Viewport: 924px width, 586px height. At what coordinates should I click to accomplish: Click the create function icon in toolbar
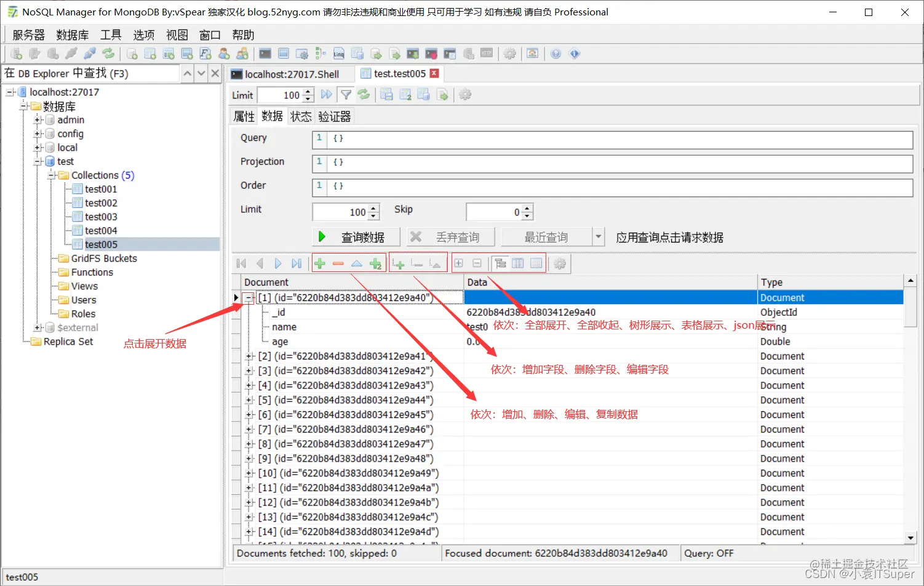click(x=205, y=54)
